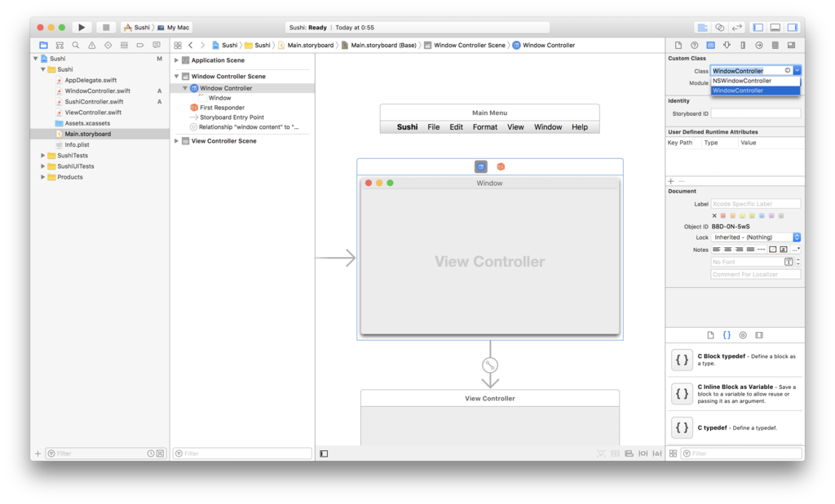
Task: Open the Bindings inspector
Action: coord(775,46)
